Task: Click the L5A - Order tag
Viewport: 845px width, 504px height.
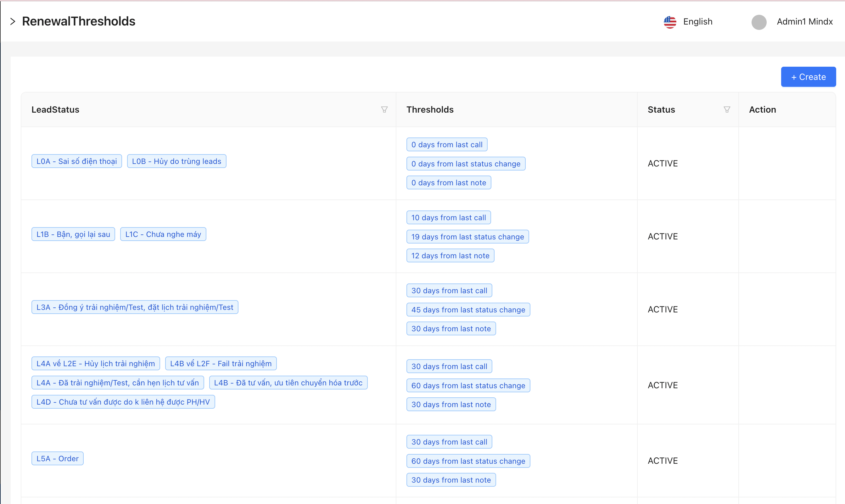Action: [x=57, y=458]
